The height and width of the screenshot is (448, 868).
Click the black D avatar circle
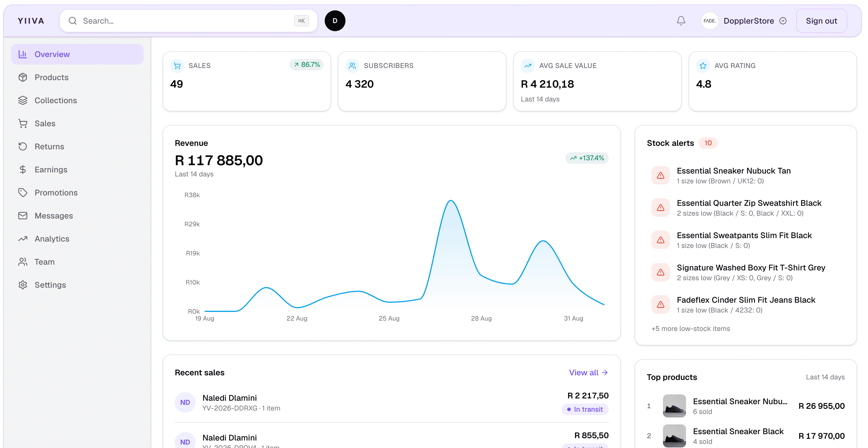pos(335,21)
